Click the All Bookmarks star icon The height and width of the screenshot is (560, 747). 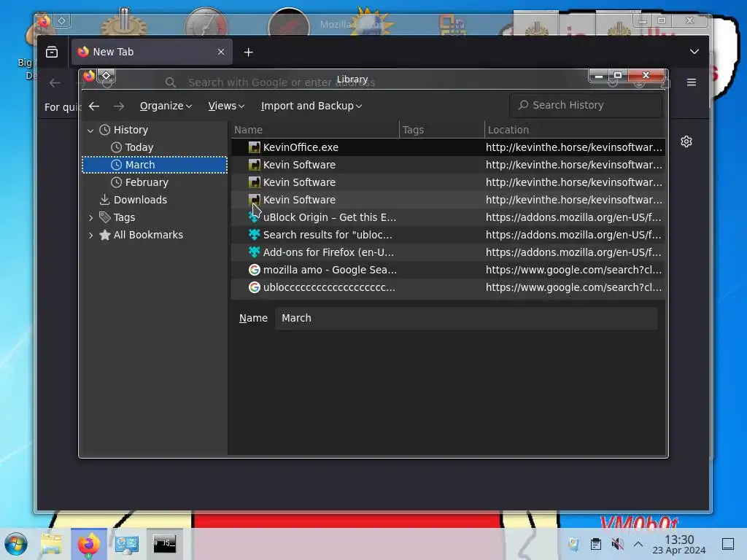pyautogui.click(x=105, y=235)
